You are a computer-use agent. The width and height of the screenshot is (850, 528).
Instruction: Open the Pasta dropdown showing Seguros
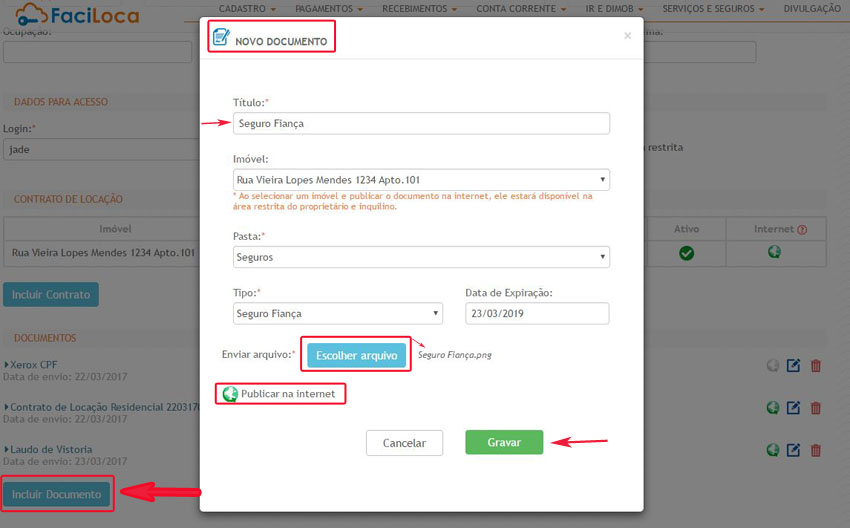[x=421, y=257]
